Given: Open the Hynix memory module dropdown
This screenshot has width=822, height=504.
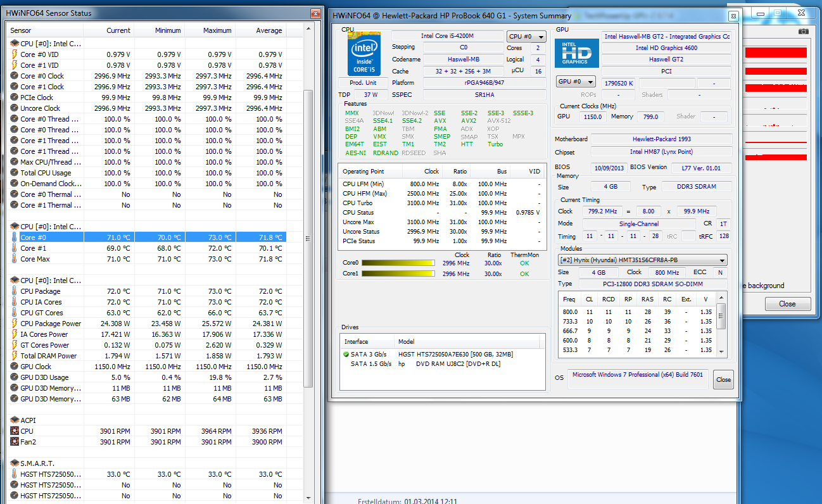Looking at the screenshot, I should [642, 260].
